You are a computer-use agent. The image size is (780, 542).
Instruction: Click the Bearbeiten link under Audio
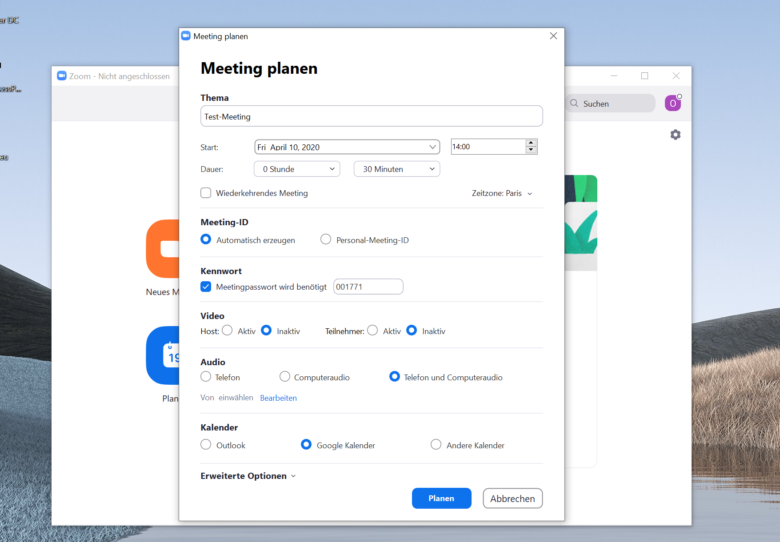tap(278, 398)
